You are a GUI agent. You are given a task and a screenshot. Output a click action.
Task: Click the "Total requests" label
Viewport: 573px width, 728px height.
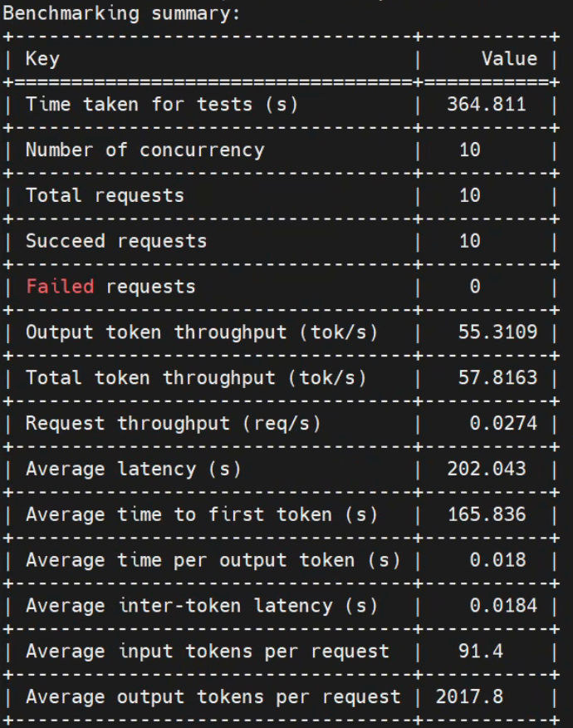point(105,196)
